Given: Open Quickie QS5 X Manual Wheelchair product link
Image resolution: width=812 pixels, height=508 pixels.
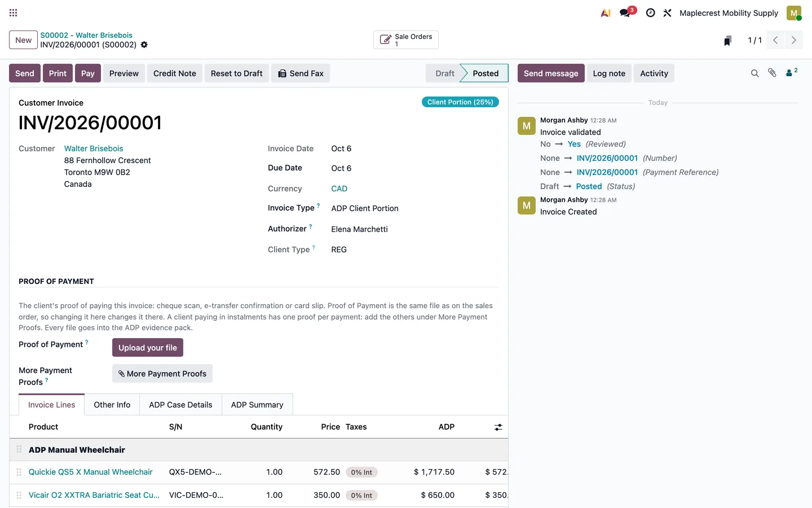Looking at the screenshot, I should [x=91, y=472].
